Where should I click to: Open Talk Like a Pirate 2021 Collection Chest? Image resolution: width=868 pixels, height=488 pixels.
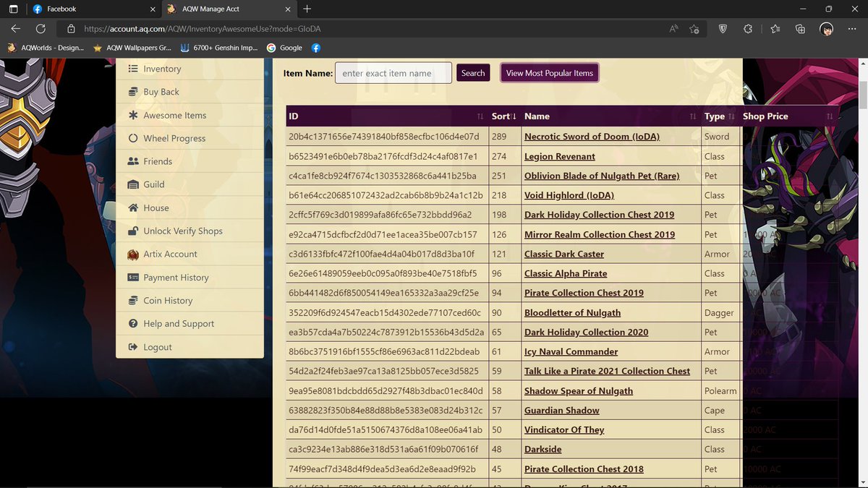[x=607, y=371]
